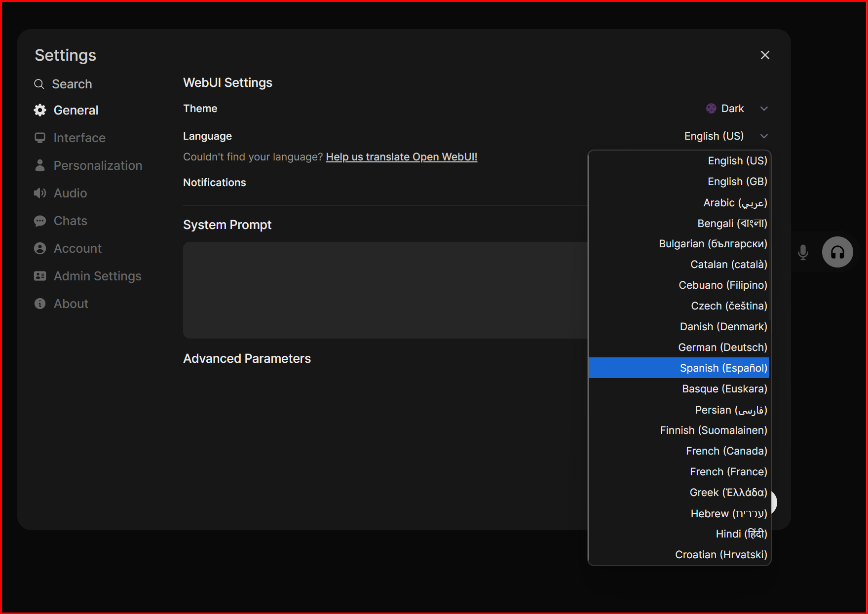Click the Theme setting label
This screenshot has height=614, width=868.
click(200, 109)
